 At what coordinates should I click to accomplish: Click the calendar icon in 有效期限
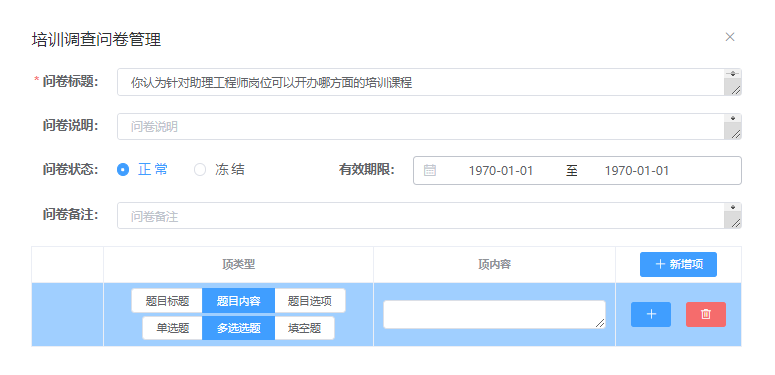430,170
